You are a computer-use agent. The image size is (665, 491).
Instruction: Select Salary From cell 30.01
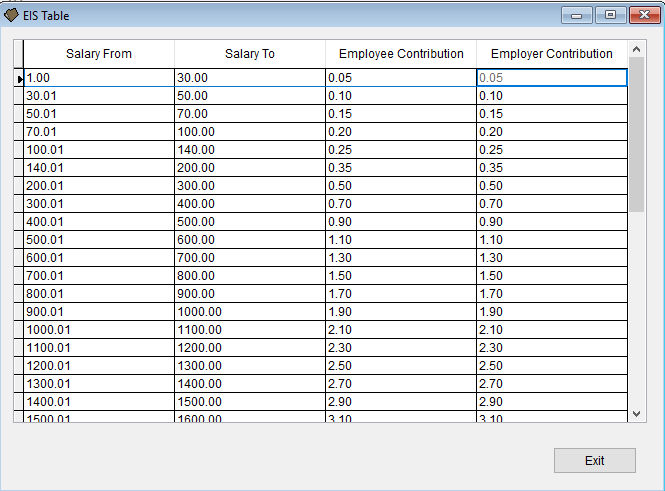point(99,96)
